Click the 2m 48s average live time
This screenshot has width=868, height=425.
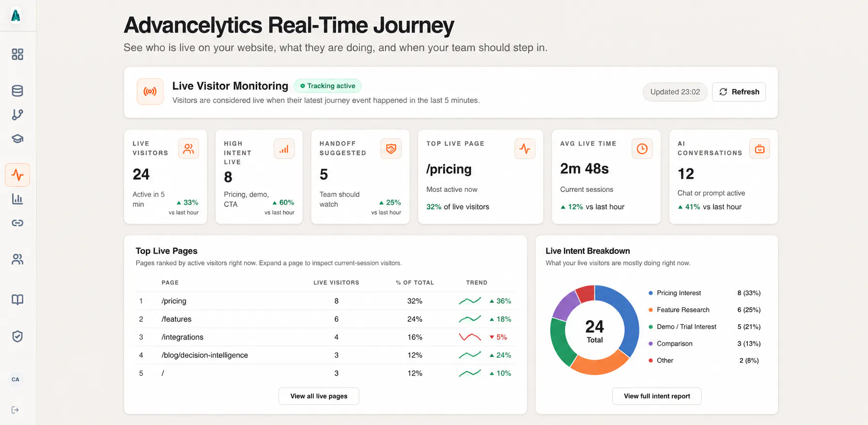pos(585,169)
